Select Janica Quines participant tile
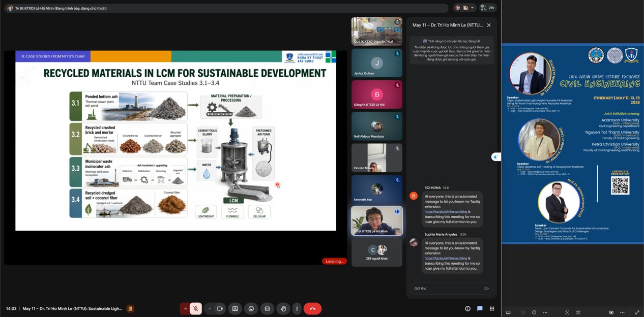This screenshot has width=644, height=317. pos(376,63)
